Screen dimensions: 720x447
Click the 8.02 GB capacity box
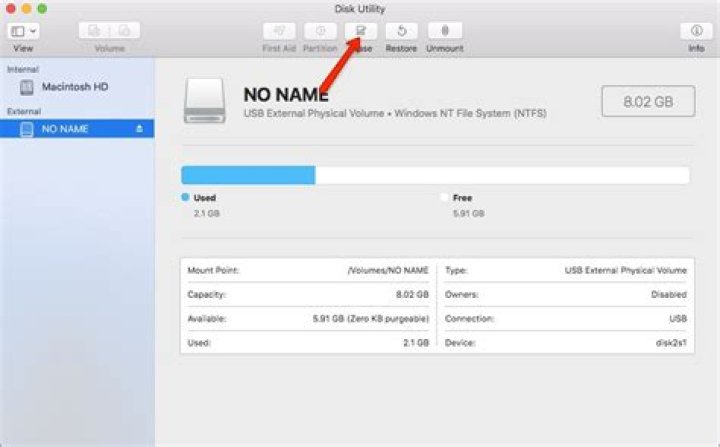pyautogui.click(x=648, y=101)
